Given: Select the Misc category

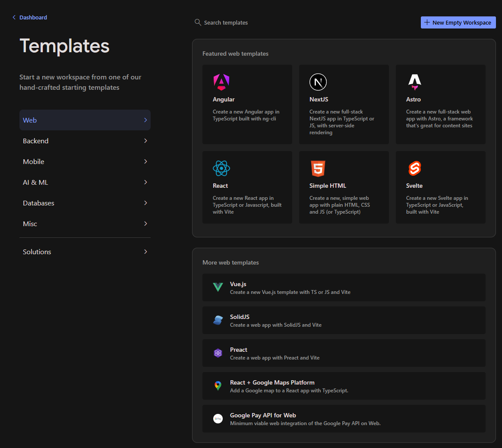Looking at the screenshot, I should [x=85, y=224].
